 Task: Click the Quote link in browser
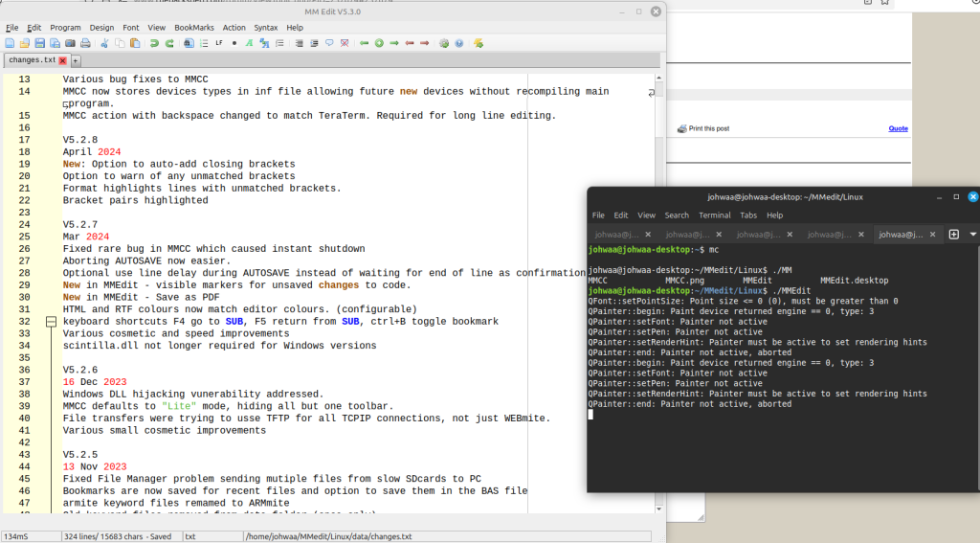[x=898, y=128]
